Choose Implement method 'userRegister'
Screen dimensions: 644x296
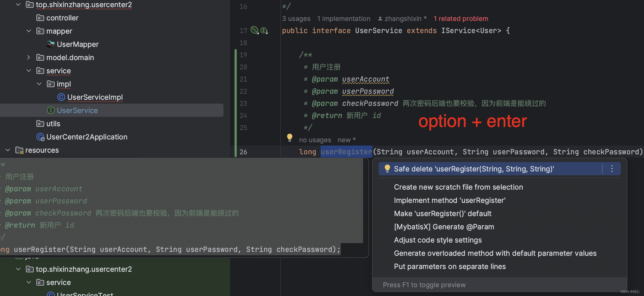coord(450,200)
